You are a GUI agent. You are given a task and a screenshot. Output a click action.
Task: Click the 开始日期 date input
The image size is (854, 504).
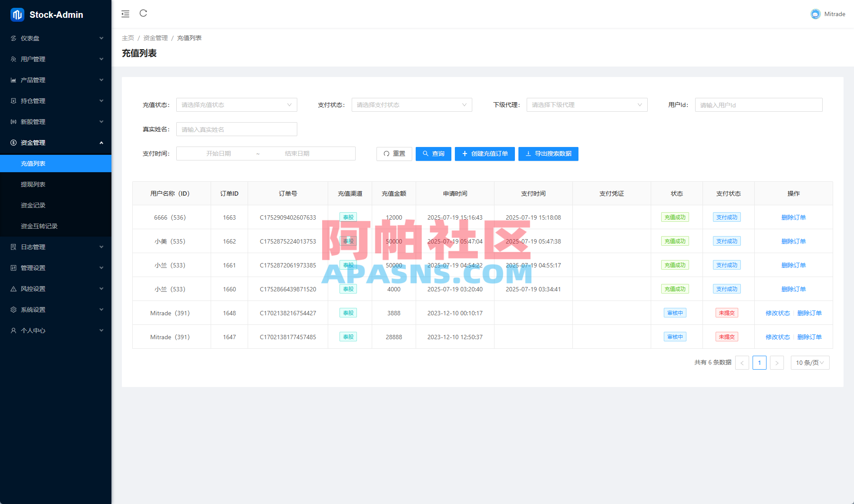[219, 154]
